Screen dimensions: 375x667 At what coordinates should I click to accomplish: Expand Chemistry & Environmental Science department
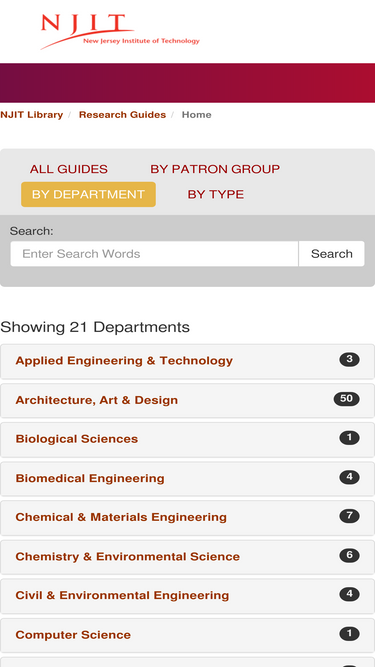click(187, 557)
